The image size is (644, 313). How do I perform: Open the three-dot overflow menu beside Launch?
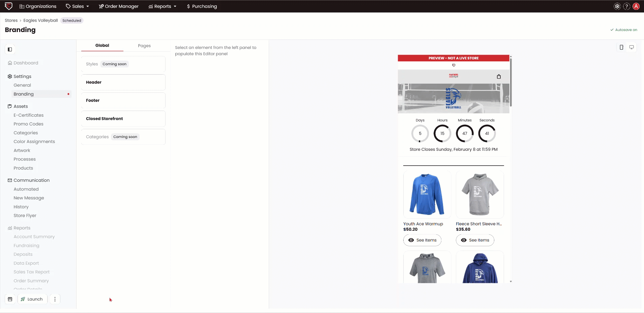pyautogui.click(x=54, y=299)
